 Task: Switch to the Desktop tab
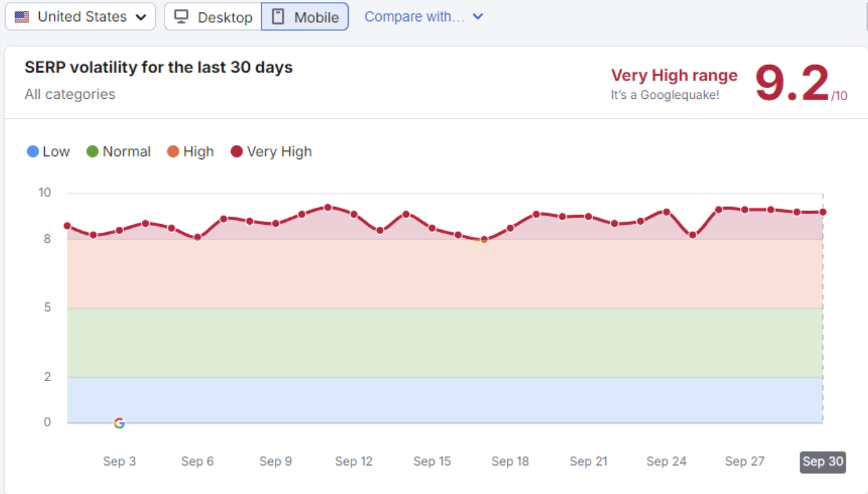pos(213,17)
